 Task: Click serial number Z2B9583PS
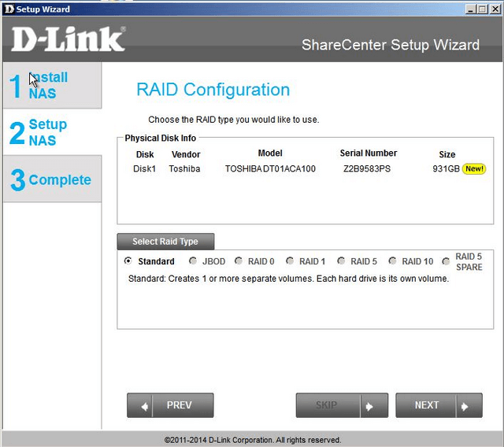pyautogui.click(x=367, y=168)
